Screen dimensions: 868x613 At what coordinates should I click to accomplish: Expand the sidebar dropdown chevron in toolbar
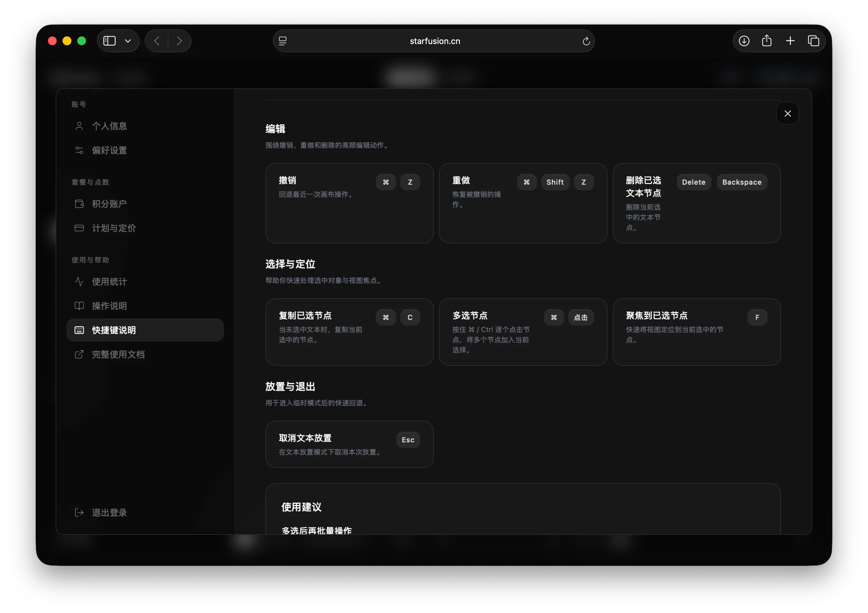pos(128,41)
